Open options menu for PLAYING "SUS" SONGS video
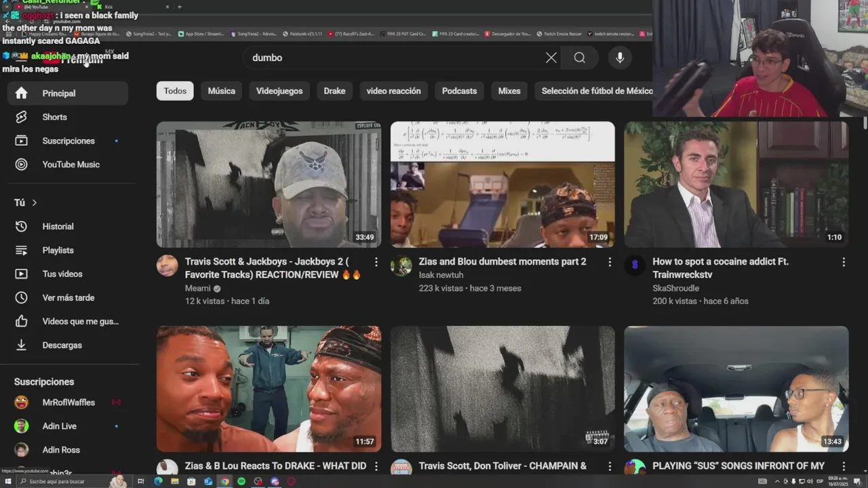The width and height of the screenshot is (868, 488). click(x=844, y=466)
